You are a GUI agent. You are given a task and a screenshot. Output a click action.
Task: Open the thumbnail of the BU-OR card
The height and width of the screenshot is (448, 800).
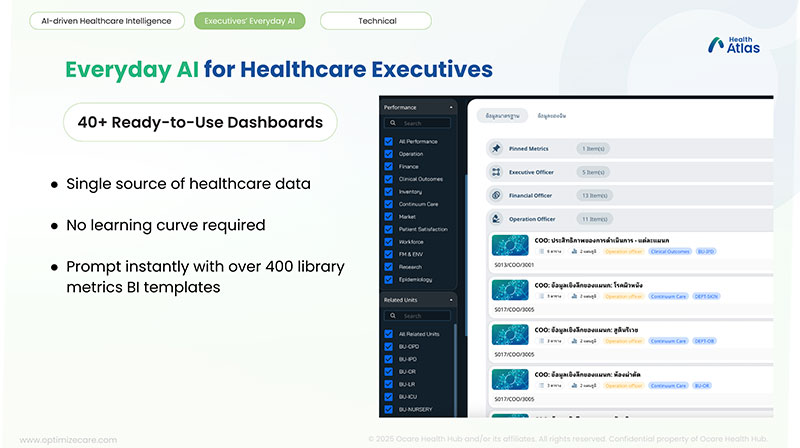point(510,380)
